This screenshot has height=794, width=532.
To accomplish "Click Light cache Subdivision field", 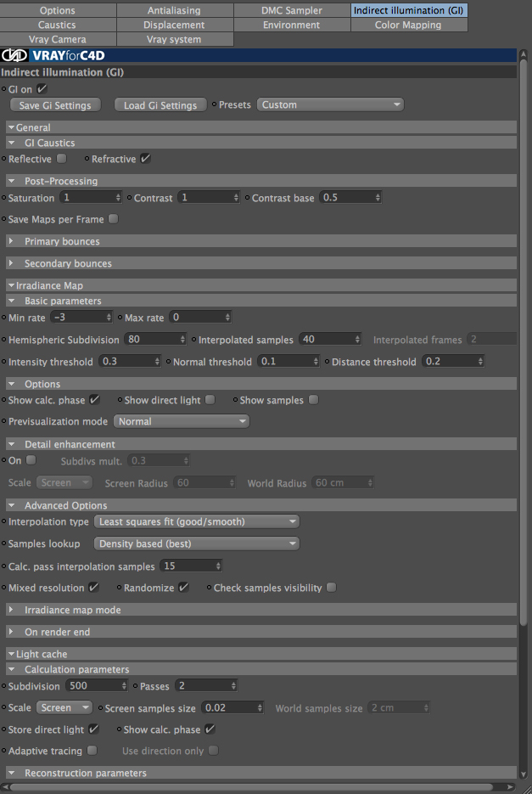I will tap(96, 685).
